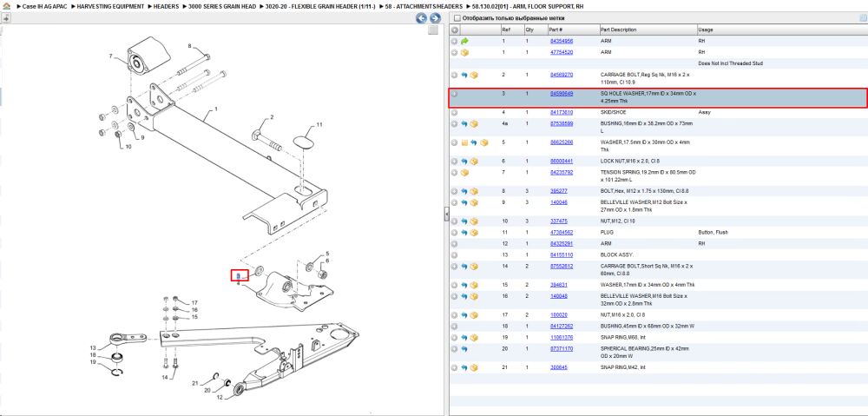
Task: Open the 3000 SERIES GRAIN HEAD breadcrumb
Action: pyautogui.click(x=222, y=7)
